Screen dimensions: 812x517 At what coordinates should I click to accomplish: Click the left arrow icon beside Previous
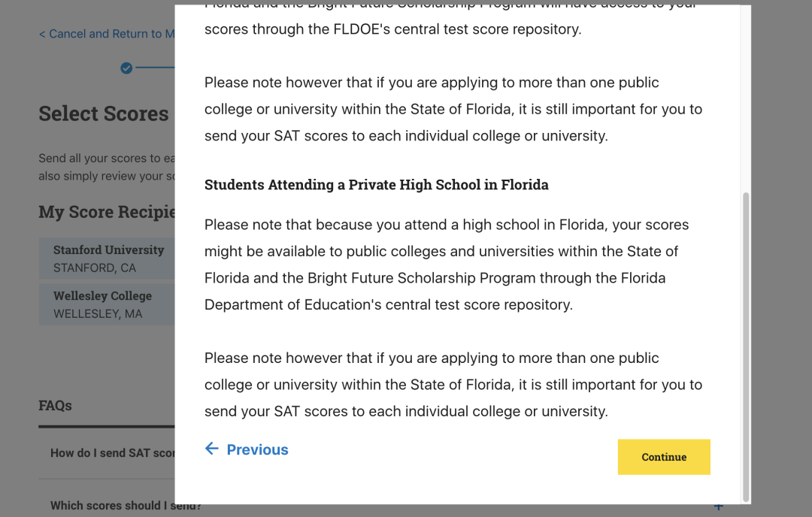pos(212,449)
